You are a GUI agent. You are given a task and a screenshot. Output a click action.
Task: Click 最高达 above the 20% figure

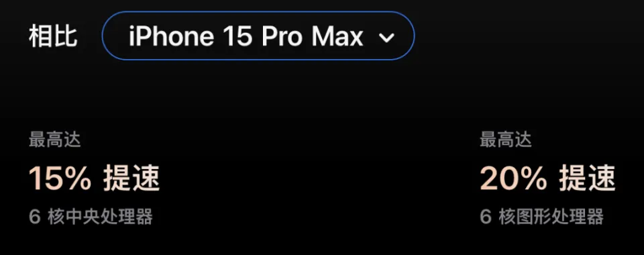pos(506,140)
